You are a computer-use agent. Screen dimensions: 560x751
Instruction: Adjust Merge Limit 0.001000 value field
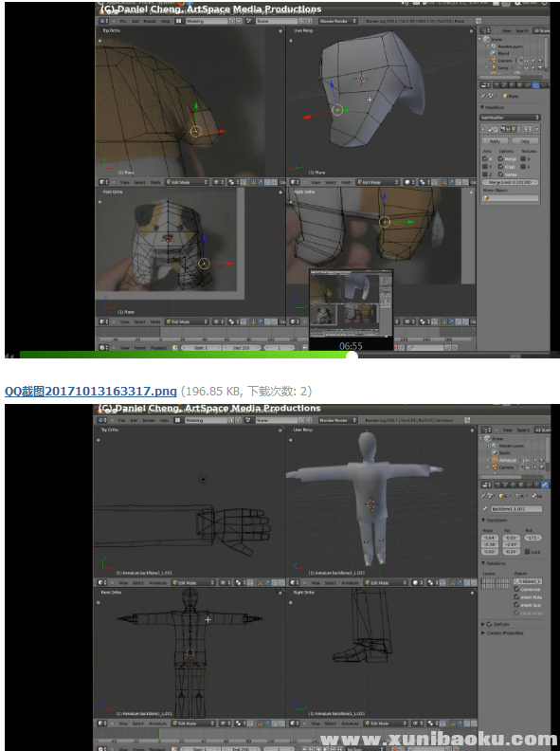coord(510,182)
